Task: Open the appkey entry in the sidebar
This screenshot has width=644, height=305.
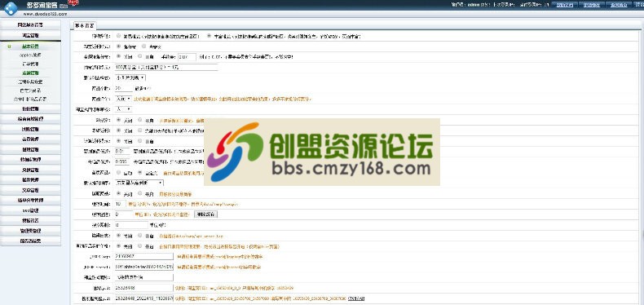Action: tap(30, 55)
